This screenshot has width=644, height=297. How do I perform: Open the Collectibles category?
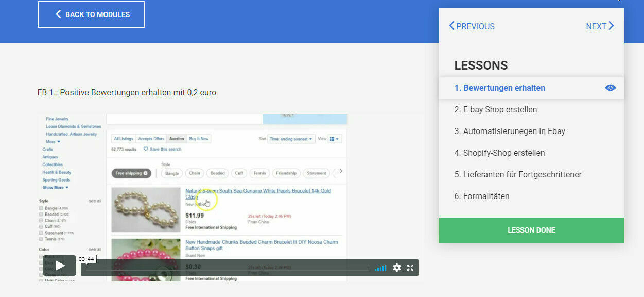coord(53,165)
